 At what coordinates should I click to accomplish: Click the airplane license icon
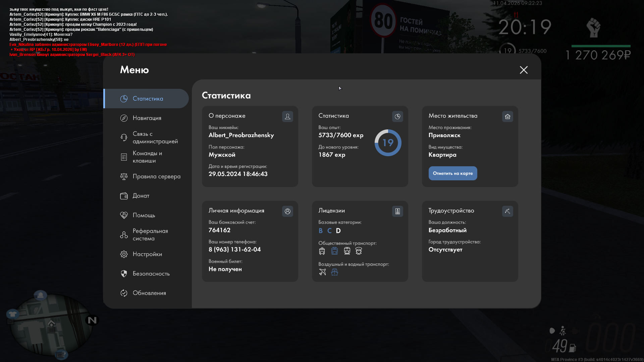tap(322, 272)
